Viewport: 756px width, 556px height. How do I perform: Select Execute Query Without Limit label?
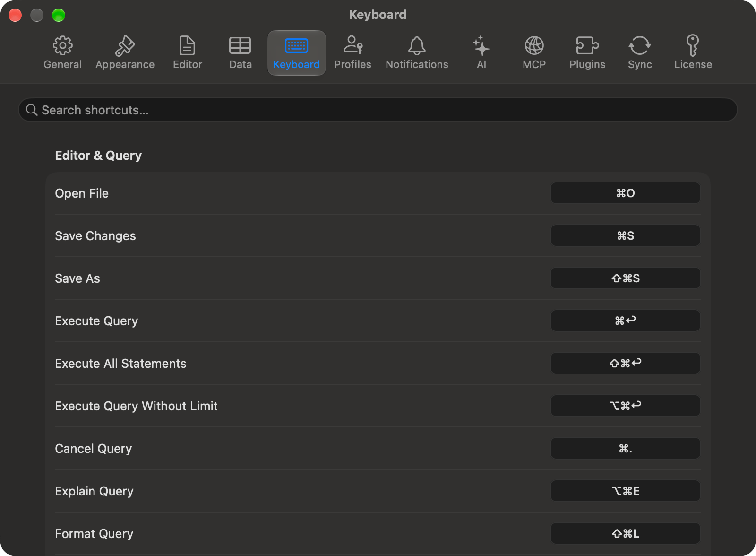[x=136, y=406]
